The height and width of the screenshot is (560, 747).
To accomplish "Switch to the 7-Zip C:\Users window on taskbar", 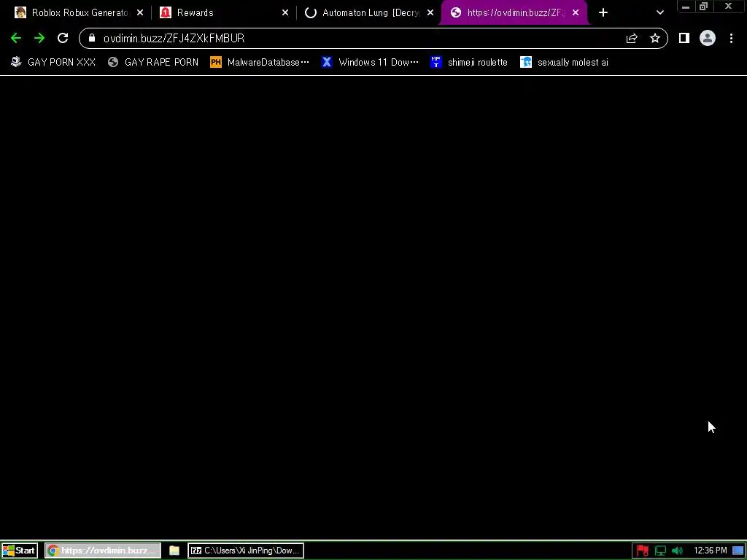I will point(246,551).
